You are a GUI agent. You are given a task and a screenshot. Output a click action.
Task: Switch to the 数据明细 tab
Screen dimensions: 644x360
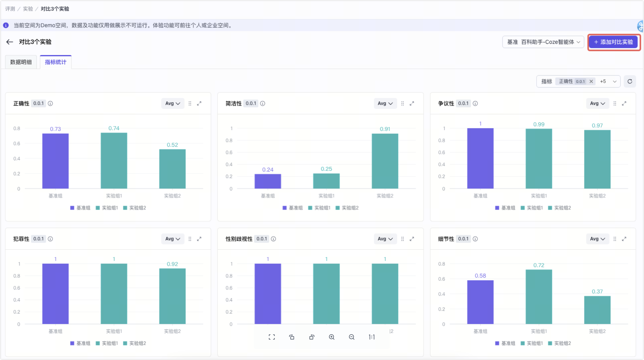21,62
